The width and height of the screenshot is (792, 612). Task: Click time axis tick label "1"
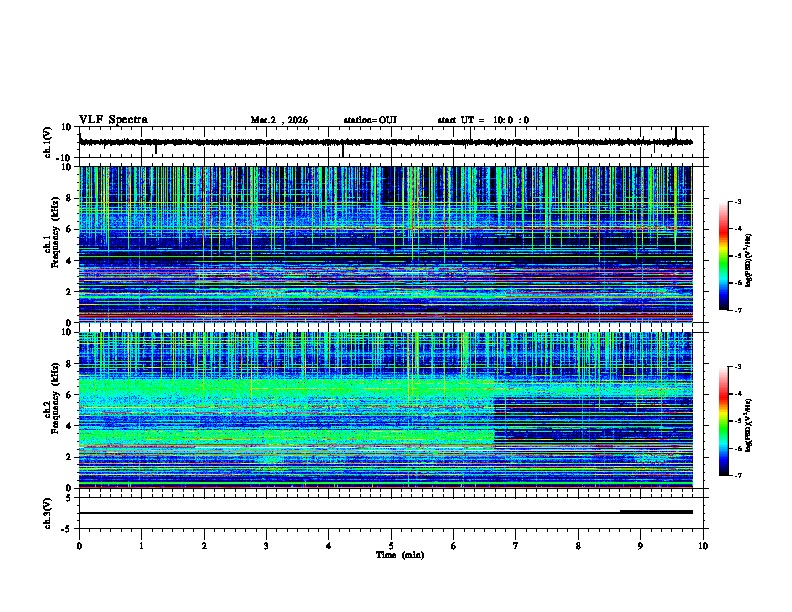tap(141, 546)
